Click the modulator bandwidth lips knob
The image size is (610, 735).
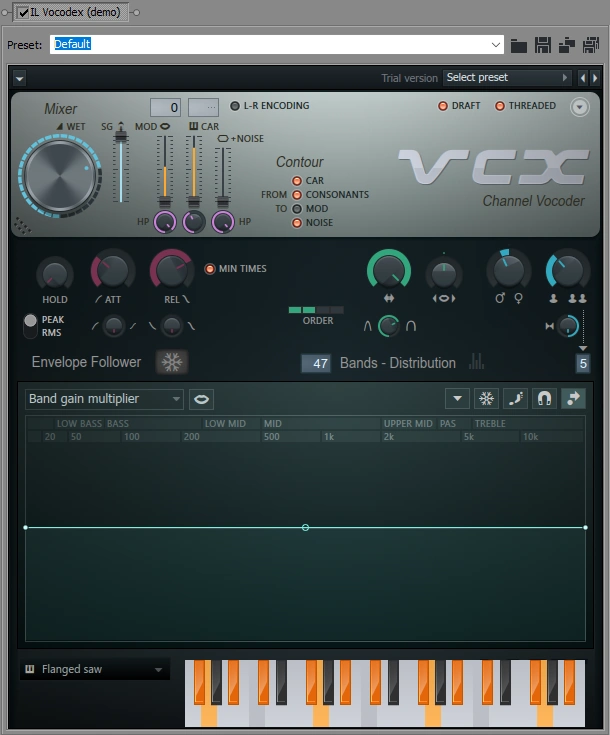click(444, 274)
